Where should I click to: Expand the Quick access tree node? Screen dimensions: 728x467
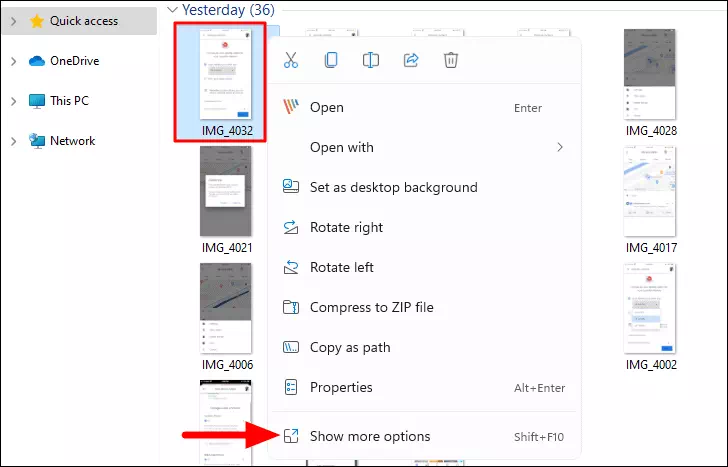click(x=13, y=21)
